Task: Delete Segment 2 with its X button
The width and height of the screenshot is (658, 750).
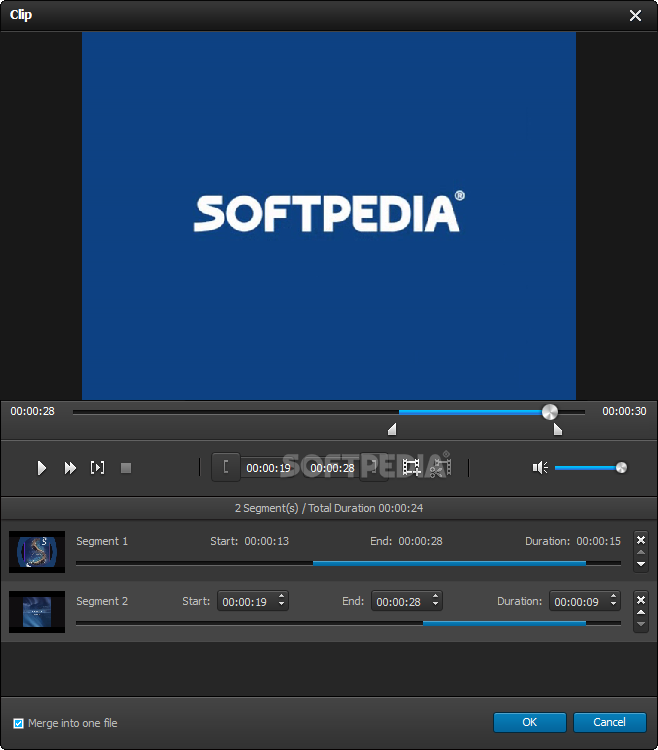Action: pos(641,600)
